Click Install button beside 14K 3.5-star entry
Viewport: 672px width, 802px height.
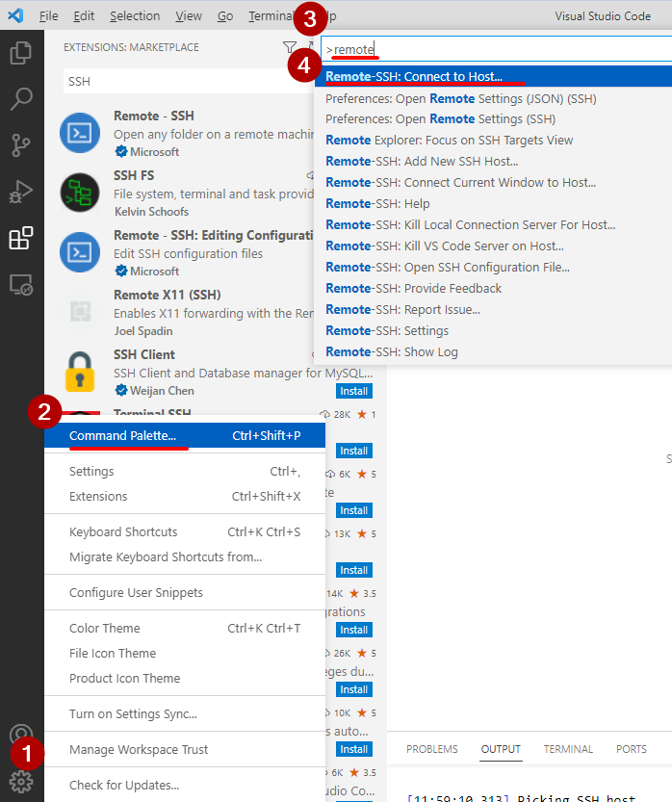coord(354,630)
